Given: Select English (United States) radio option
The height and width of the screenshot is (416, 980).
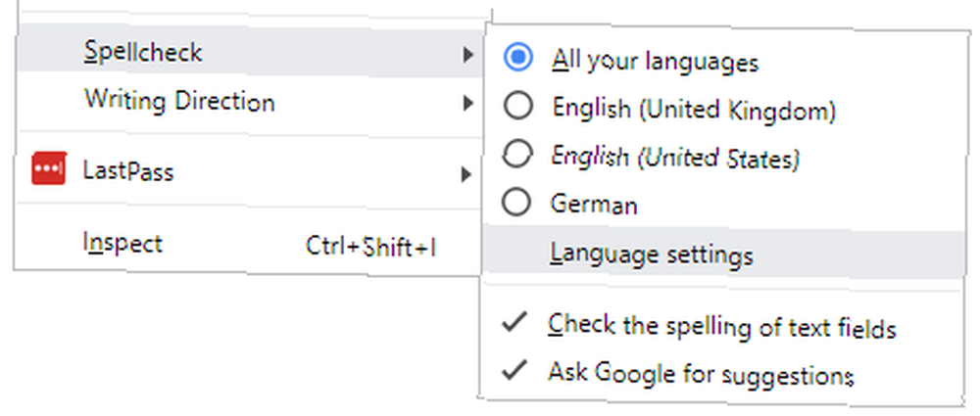Looking at the screenshot, I should (x=518, y=155).
